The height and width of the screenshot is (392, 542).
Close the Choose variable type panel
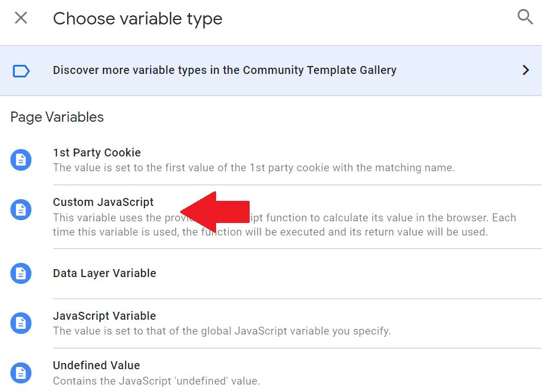[20, 18]
